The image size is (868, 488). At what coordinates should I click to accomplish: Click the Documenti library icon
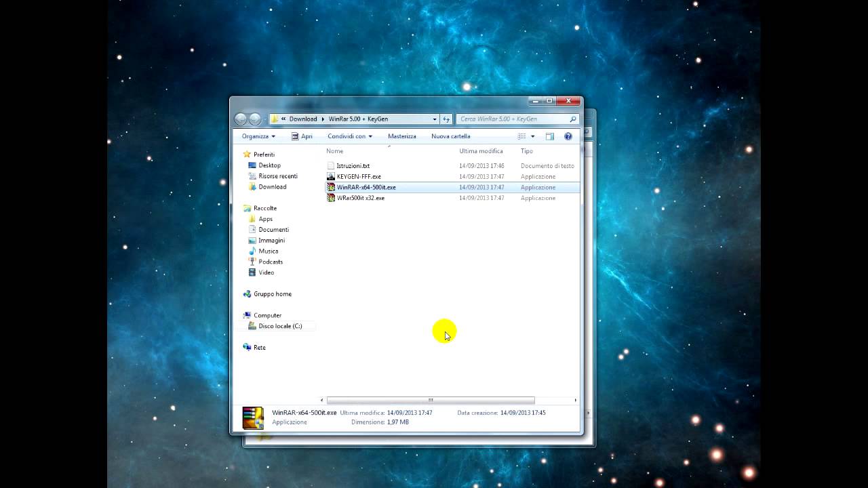(252, 230)
